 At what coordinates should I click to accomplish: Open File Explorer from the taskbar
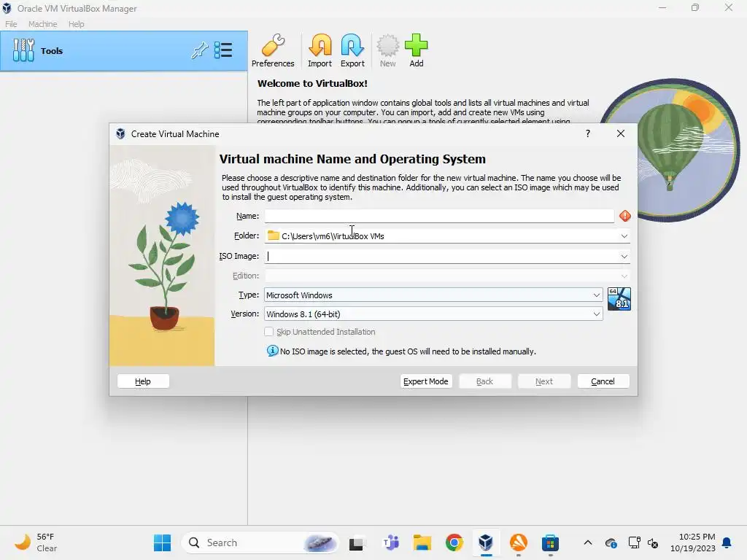(422, 542)
